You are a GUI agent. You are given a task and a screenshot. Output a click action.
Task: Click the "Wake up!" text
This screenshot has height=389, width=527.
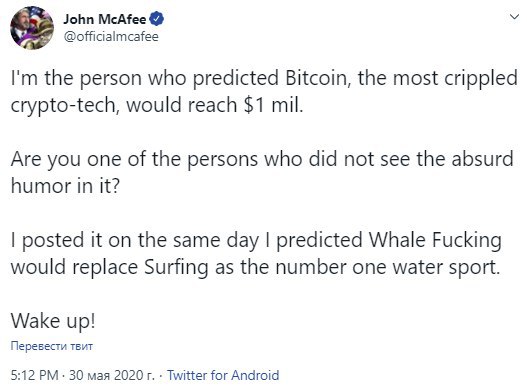(53, 321)
